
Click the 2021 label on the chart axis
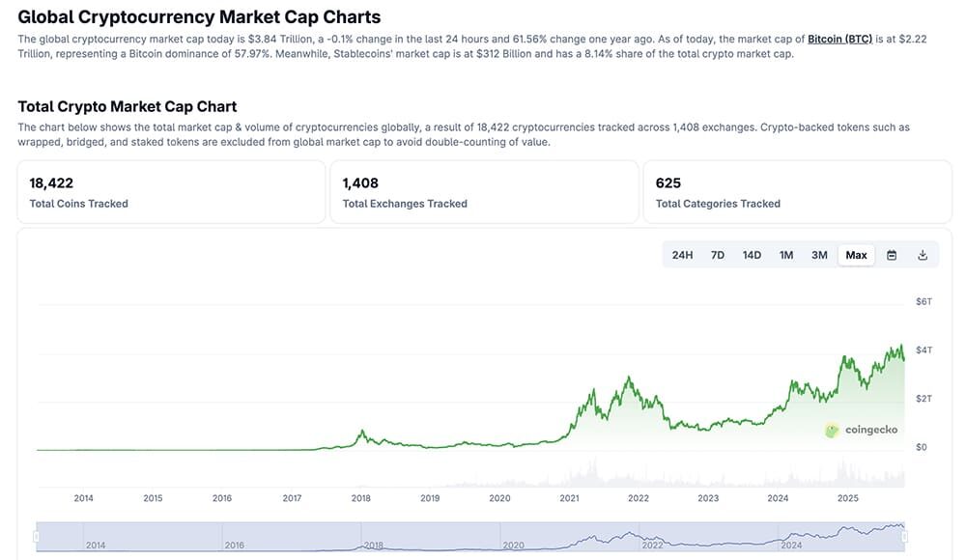point(569,497)
